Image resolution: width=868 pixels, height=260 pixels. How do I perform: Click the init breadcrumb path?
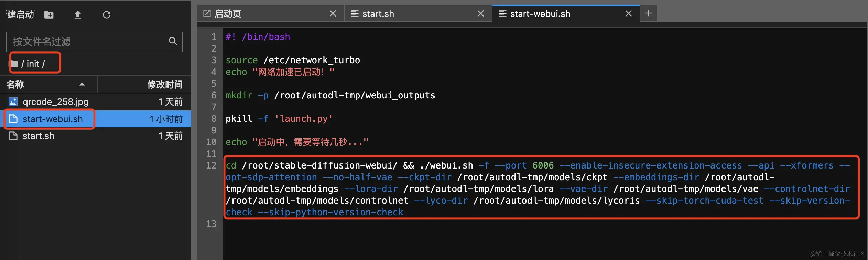coord(33,64)
